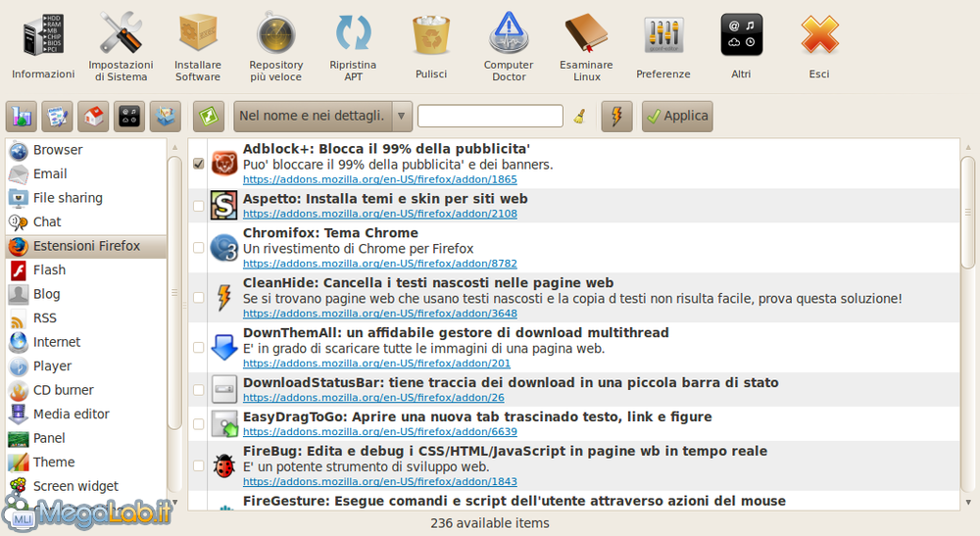Click the category sidebar scrollbar
Image resolution: width=980 pixels, height=536 pixels.
174,292
